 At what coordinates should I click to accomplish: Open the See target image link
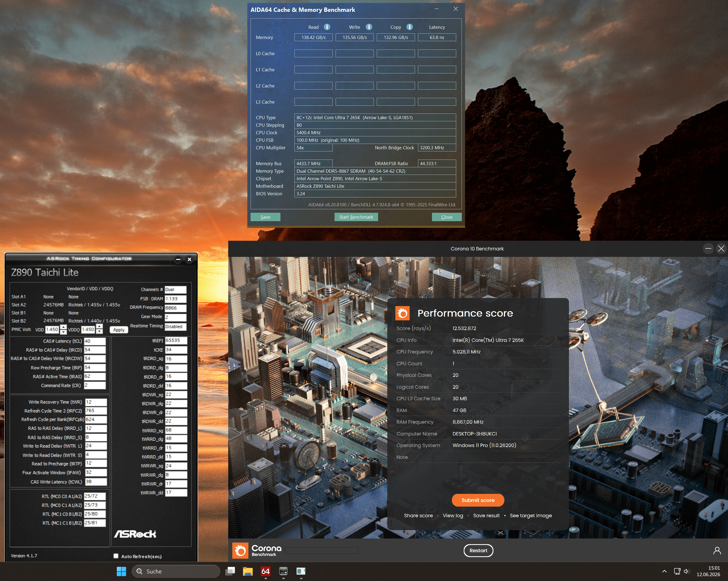531,516
